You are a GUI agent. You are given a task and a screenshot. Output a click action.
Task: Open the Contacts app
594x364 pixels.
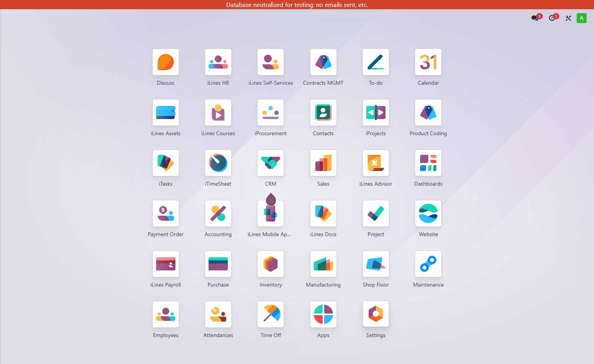323,112
